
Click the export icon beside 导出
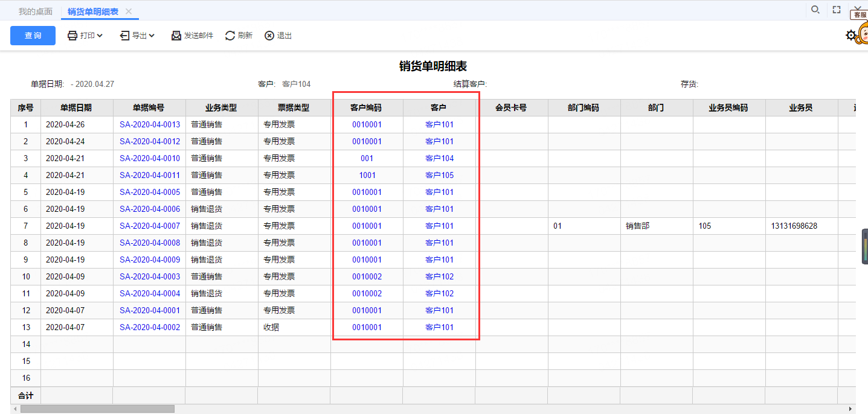point(124,36)
